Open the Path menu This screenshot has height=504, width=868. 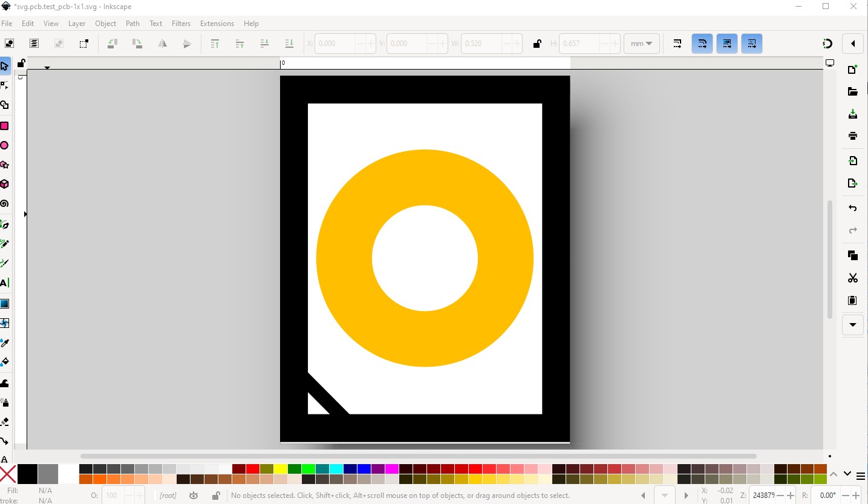(x=132, y=24)
